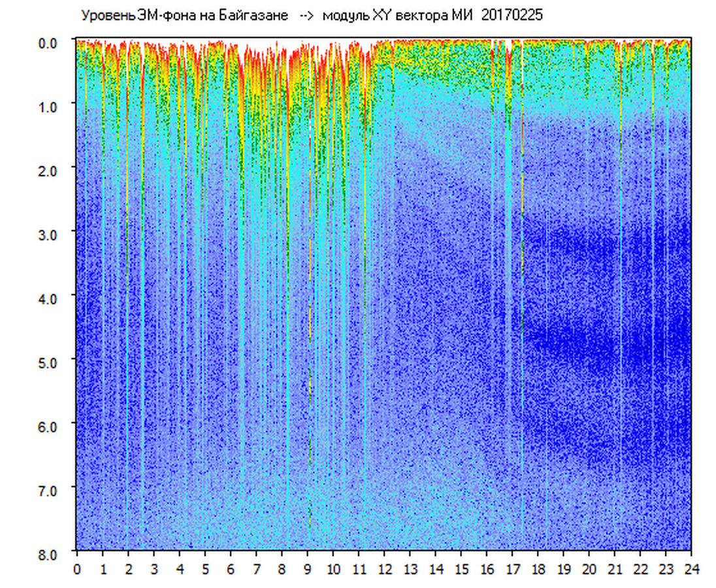The width and height of the screenshot is (716, 588).
Task: Click the x-axis tick label 18
Action: (538, 569)
